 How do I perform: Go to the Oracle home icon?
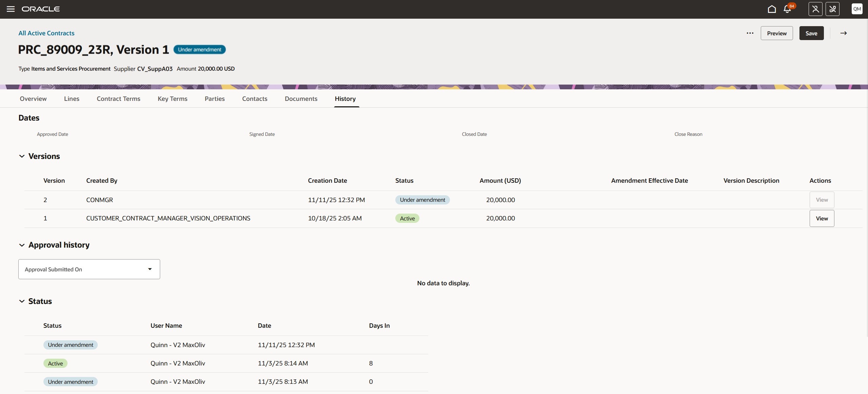coord(772,9)
